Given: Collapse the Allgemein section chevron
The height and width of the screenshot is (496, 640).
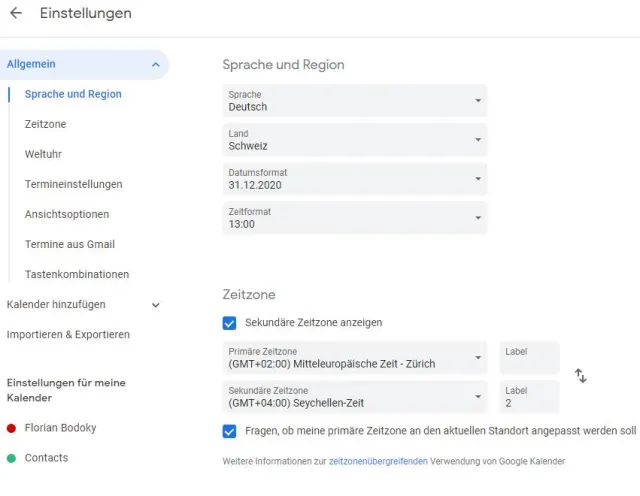Looking at the screenshot, I should tap(156, 64).
